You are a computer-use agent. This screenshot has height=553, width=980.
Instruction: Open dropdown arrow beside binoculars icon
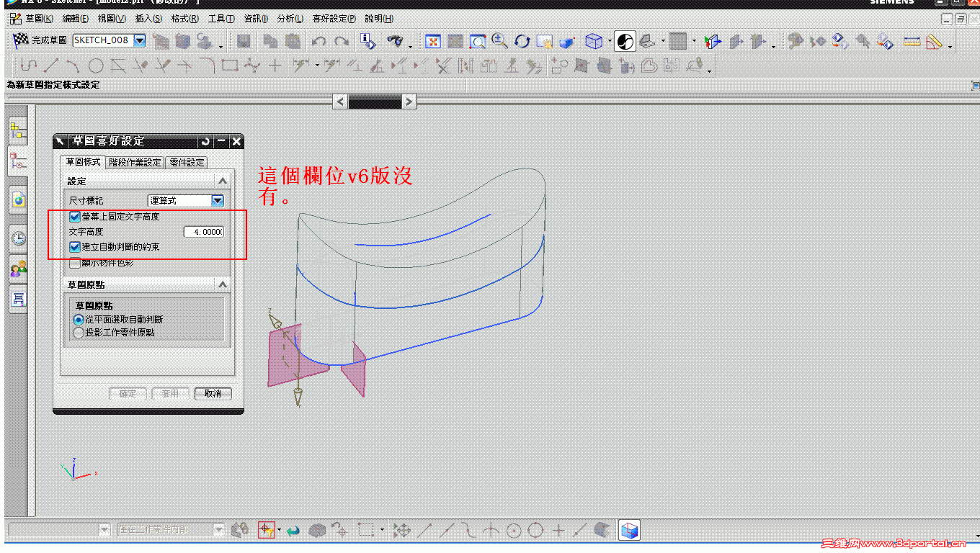click(x=410, y=46)
